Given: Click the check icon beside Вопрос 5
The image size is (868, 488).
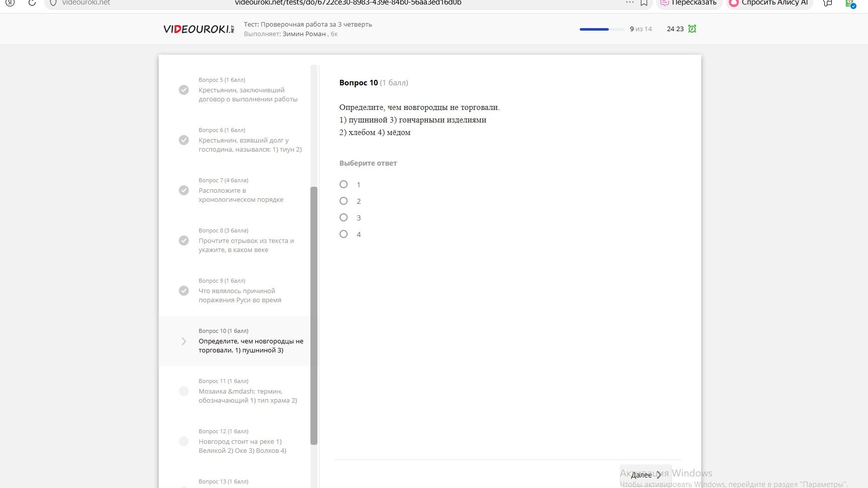Looking at the screenshot, I should (184, 90).
